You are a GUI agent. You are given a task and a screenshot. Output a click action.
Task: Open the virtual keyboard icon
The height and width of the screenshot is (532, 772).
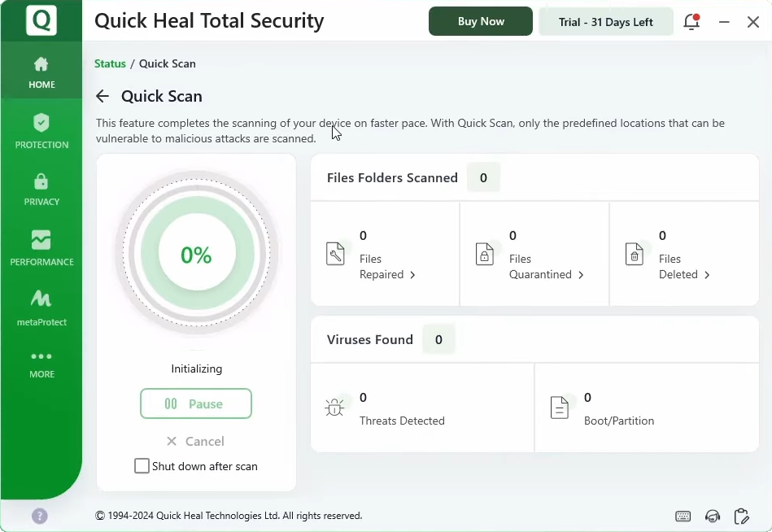[683, 517]
